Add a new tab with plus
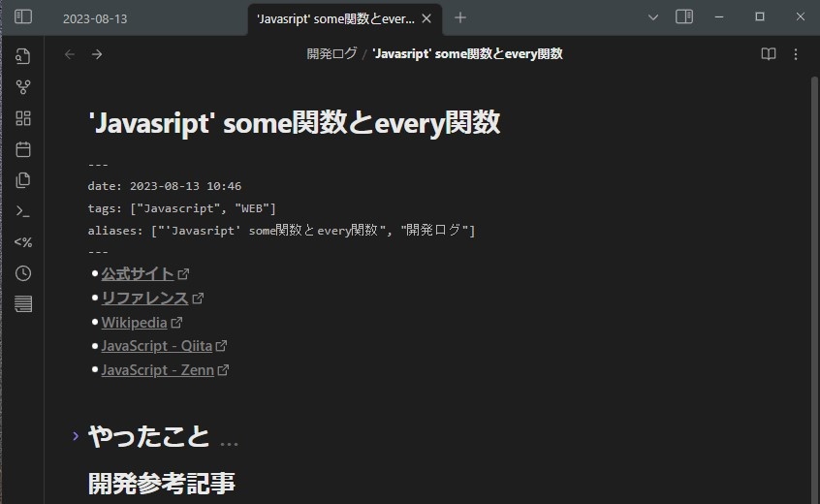This screenshot has width=820, height=504. click(x=460, y=17)
